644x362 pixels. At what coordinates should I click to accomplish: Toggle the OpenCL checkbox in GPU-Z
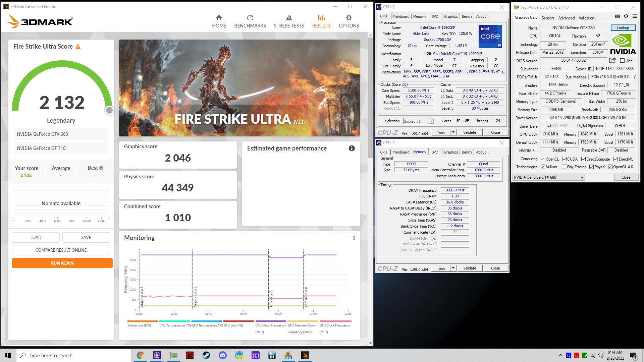tap(543, 159)
